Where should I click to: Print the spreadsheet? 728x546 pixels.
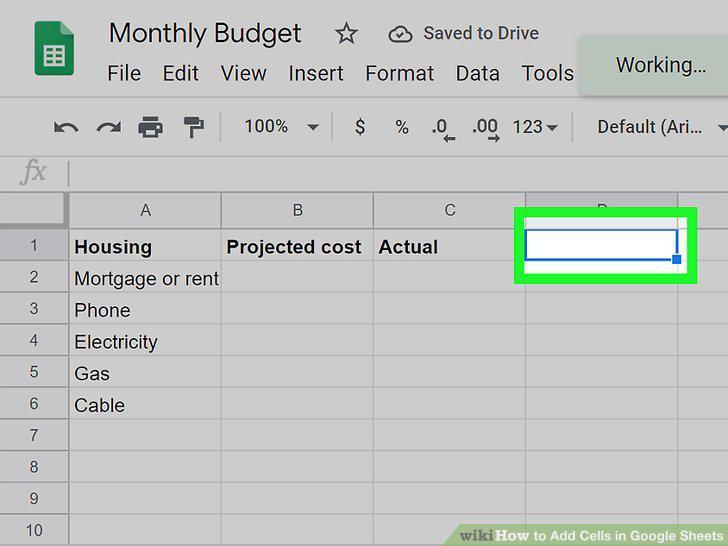point(150,127)
